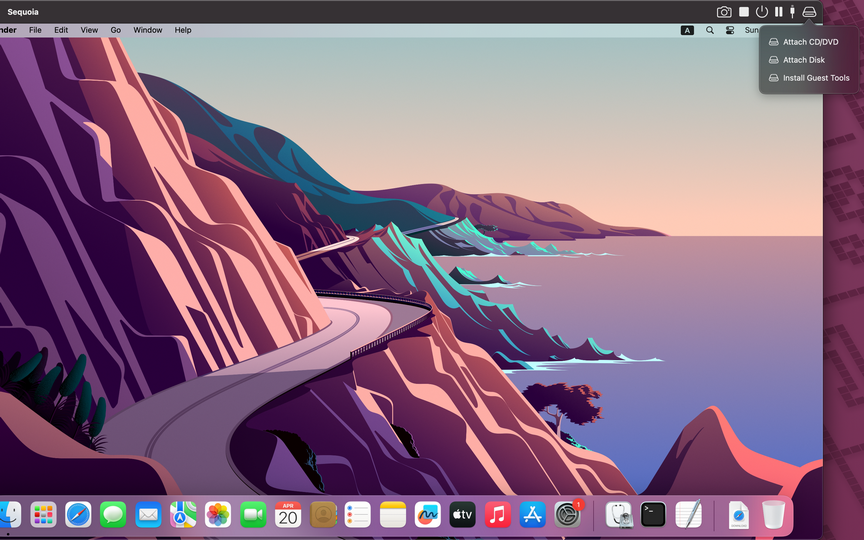Open System Settings with badge

click(x=568, y=515)
